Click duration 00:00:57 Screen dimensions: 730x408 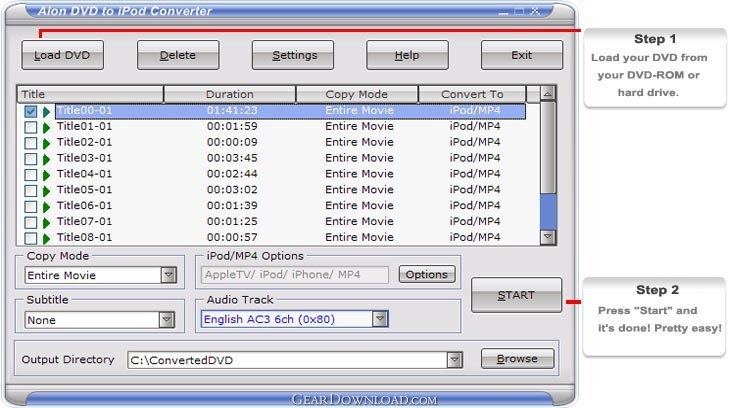pos(232,237)
